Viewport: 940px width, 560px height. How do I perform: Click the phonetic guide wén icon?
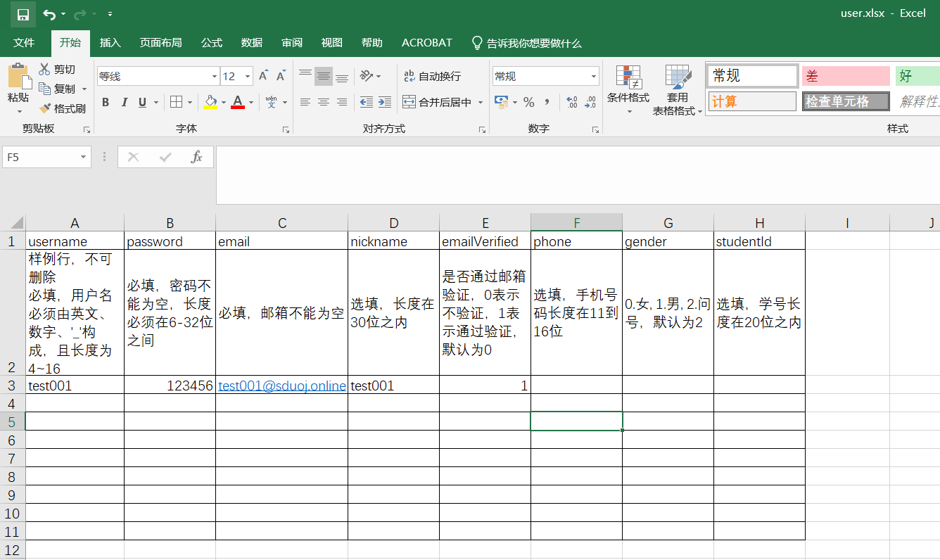[272, 102]
